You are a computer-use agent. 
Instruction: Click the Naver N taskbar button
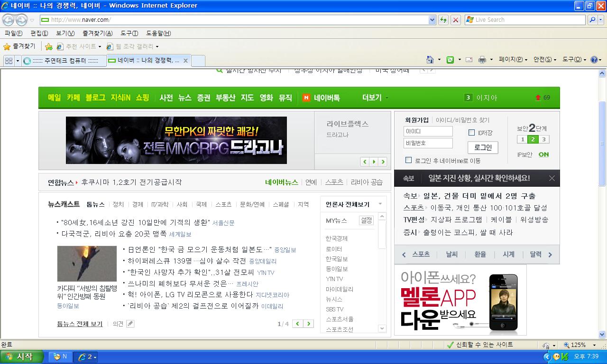point(60,356)
